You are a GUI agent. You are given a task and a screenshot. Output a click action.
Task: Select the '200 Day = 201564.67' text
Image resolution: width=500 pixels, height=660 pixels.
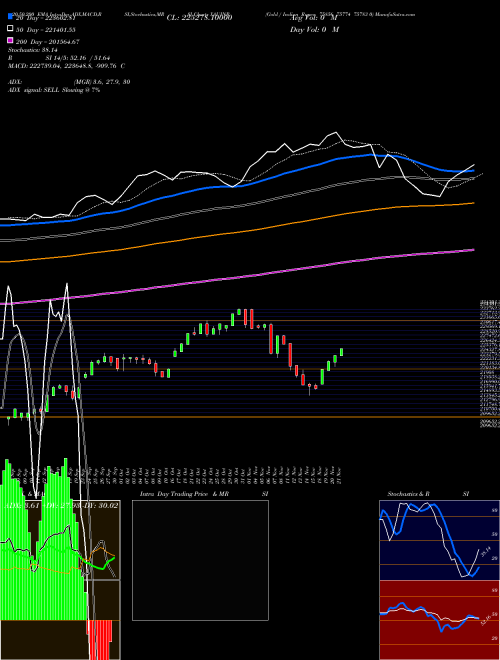48,42
